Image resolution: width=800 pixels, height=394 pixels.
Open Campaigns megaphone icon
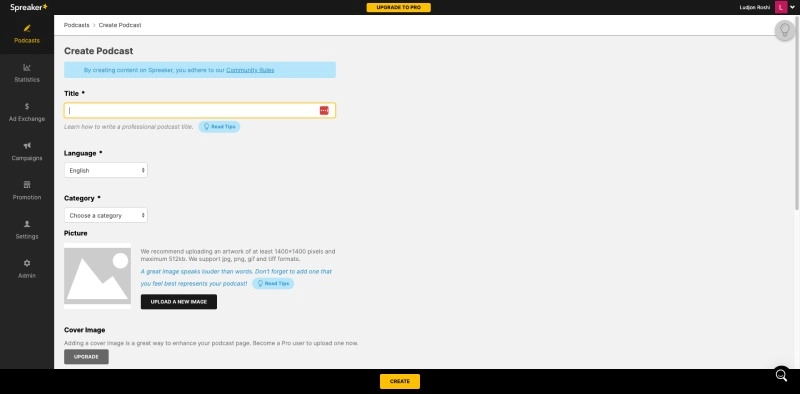(x=27, y=146)
